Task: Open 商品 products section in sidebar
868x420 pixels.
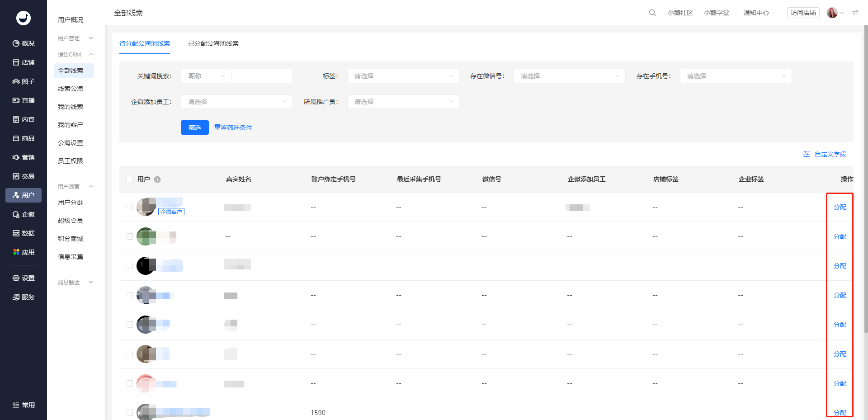Action: pos(24,138)
